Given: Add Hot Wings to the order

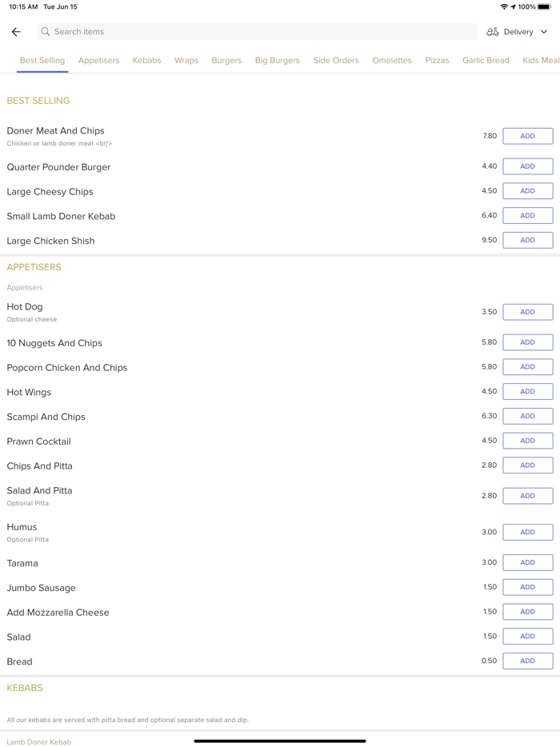Looking at the screenshot, I should pyautogui.click(x=527, y=392).
